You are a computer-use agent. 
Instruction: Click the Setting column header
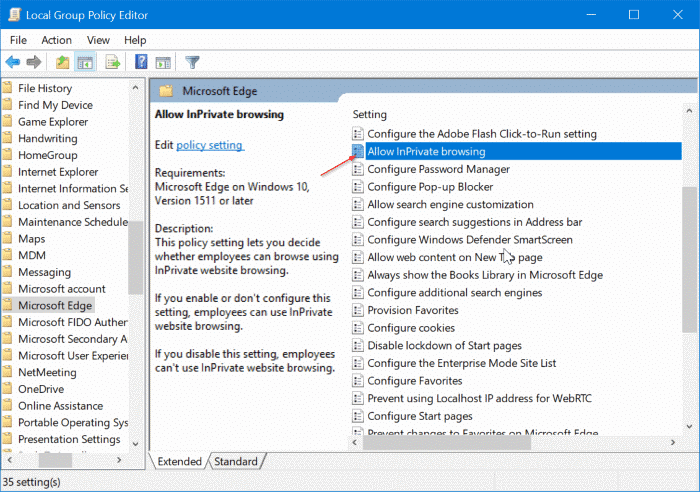pyautogui.click(x=370, y=115)
